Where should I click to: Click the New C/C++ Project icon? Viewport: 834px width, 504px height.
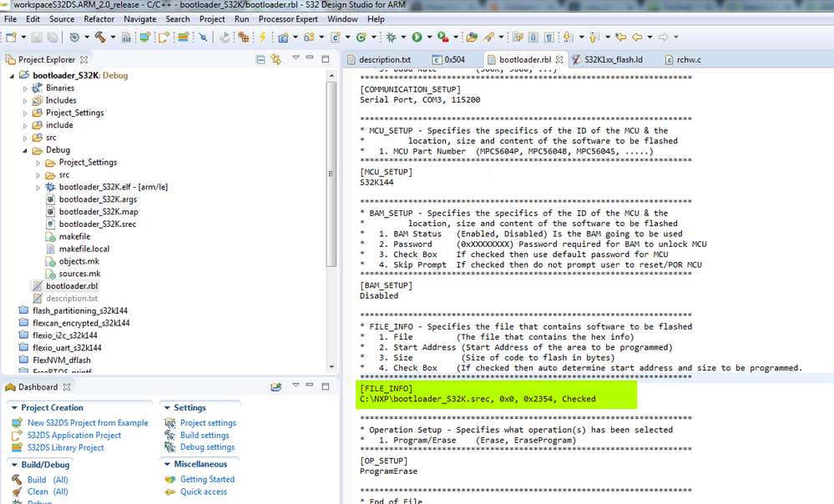283,38
